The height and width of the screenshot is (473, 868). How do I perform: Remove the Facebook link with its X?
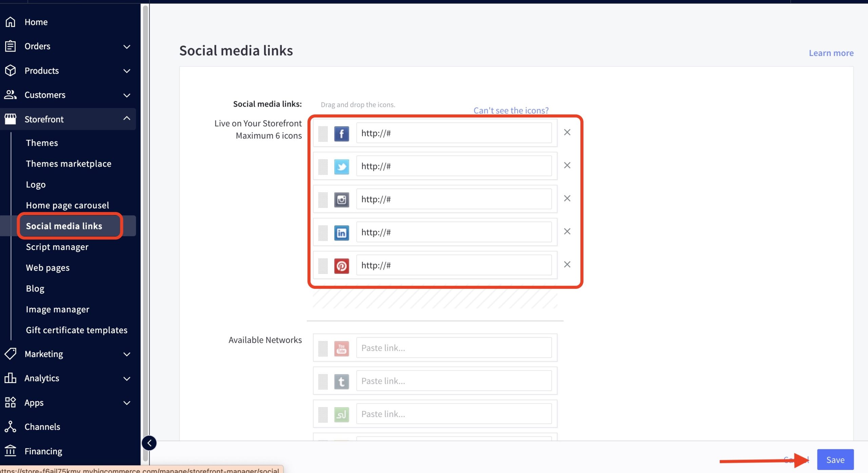(567, 132)
